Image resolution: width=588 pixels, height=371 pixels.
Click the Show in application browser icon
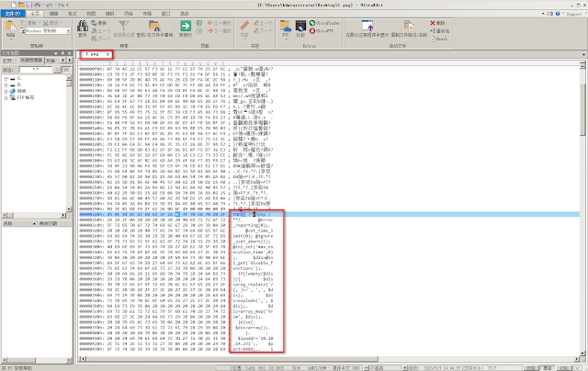point(367,26)
